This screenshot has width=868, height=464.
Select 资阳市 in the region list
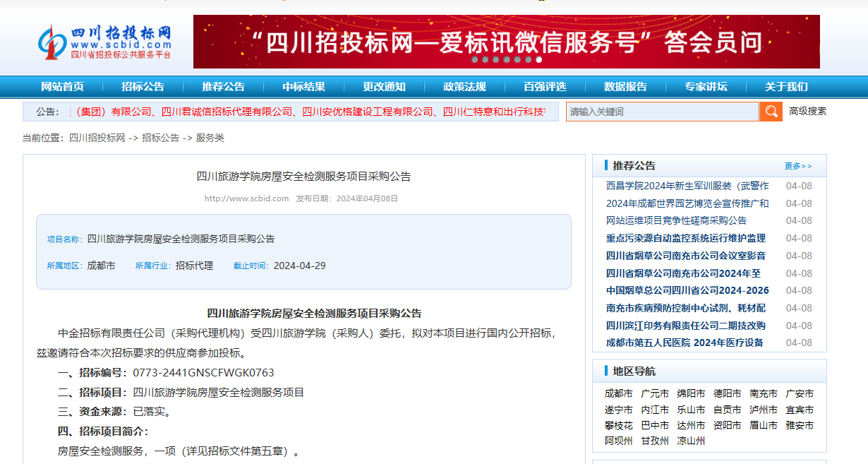pyautogui.click(x=728, y=425)
